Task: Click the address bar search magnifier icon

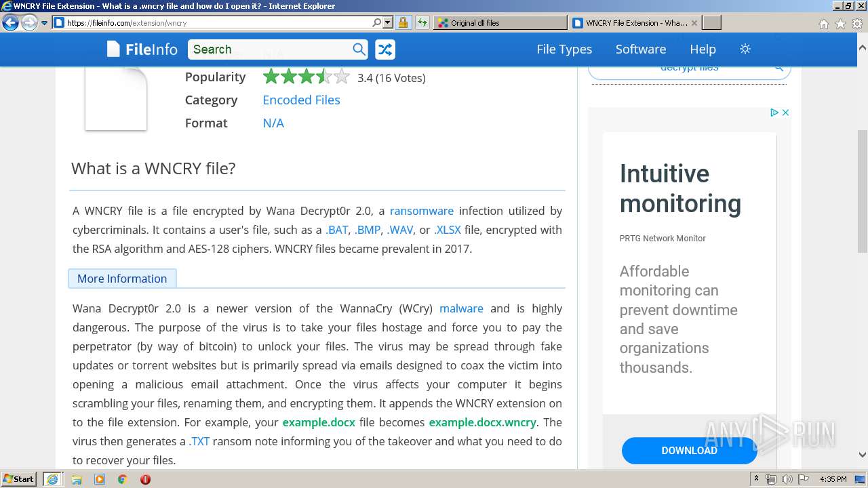Action: coord(377,23)
